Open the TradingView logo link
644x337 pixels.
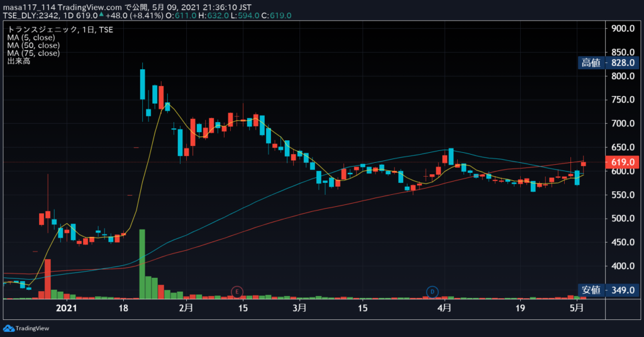point(26,328)
